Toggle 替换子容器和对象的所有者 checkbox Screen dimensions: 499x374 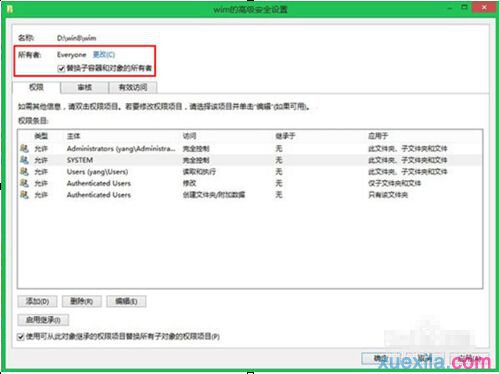(61, 69)
